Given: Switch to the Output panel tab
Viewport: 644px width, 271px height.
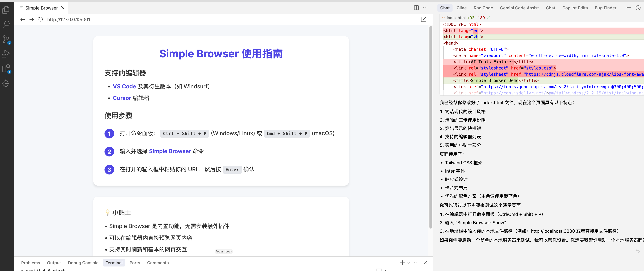Looking at the screenshot, I should point(54,263).
